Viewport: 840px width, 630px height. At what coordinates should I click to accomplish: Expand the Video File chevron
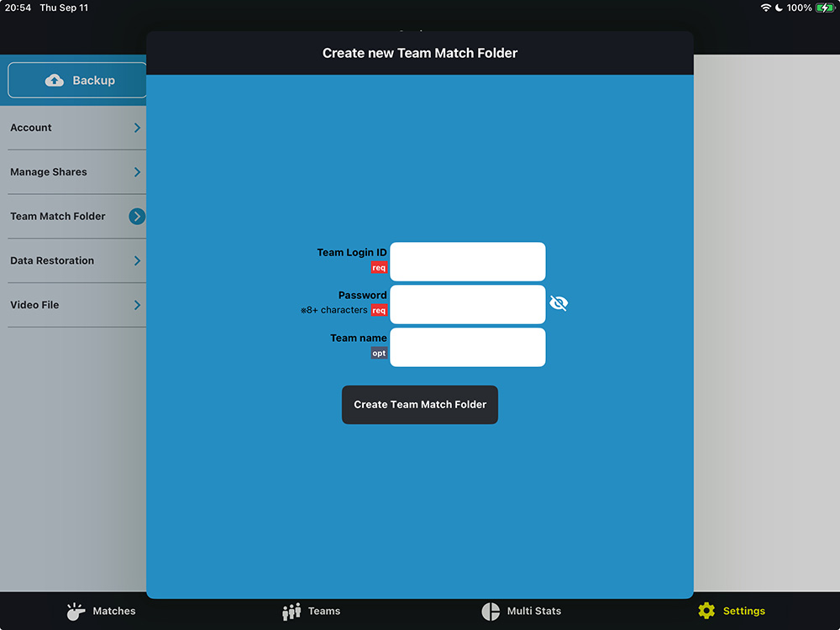[x=137, y=305]
